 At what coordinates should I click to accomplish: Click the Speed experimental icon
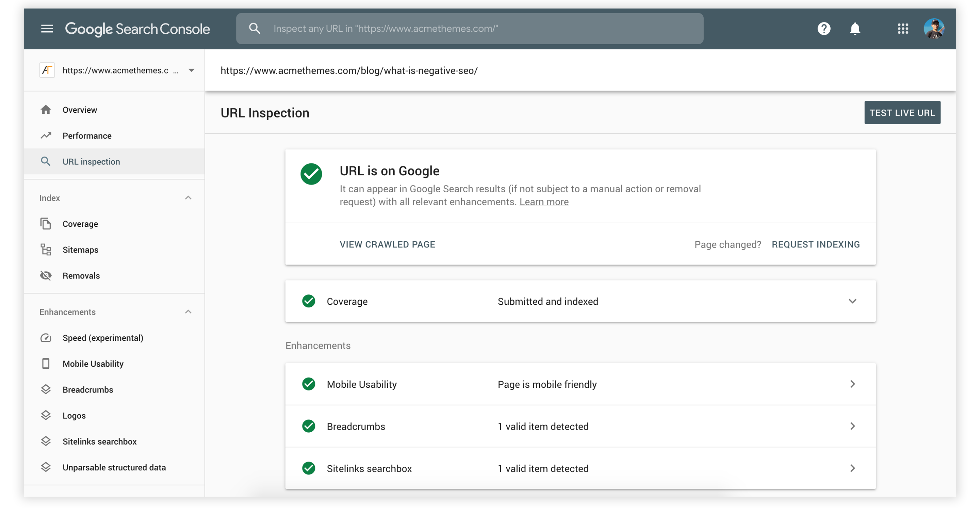pyautogui.click(x=46, y=338)
